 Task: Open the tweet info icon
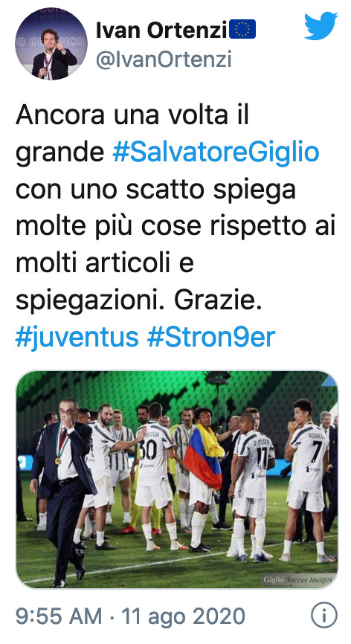pos(324,616)
